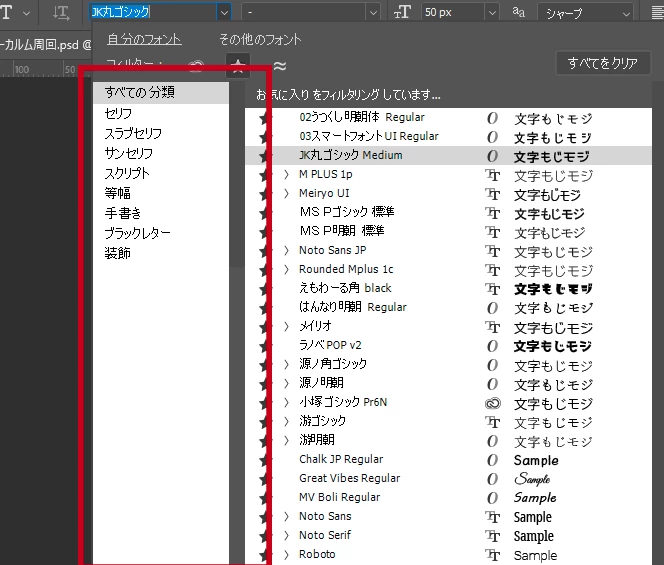
Task: Click the JK丸ゴシック font name field
Action: coord(153,12)
